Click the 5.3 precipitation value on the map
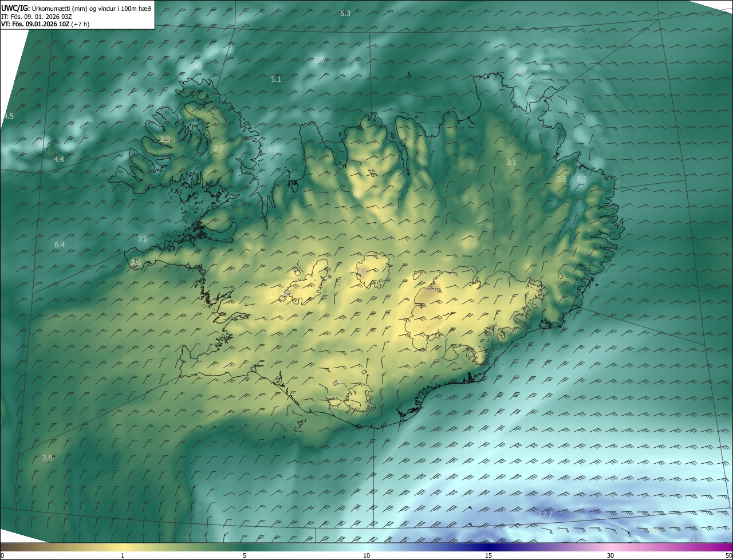Screen dimensions: 733x560 (x=345, y=13)
